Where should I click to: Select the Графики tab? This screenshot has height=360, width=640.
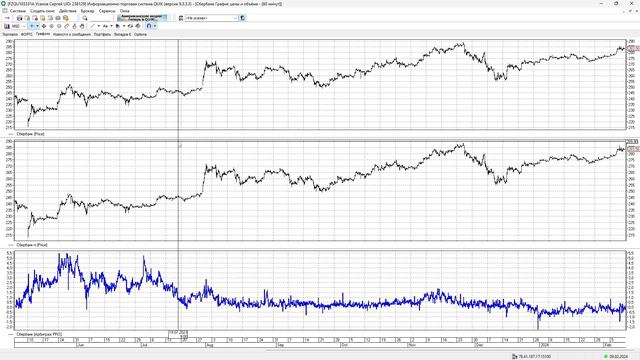[43, 34]
